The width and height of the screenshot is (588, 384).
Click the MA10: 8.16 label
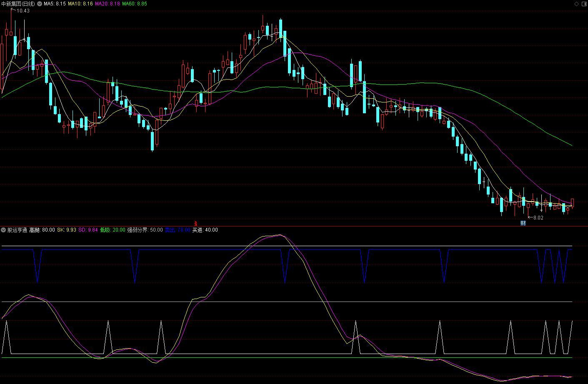tap(80, 4)
